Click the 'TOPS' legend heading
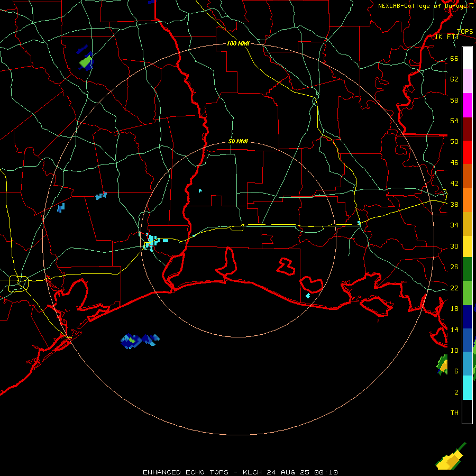 pyautogui.click(x=465, y=32)
